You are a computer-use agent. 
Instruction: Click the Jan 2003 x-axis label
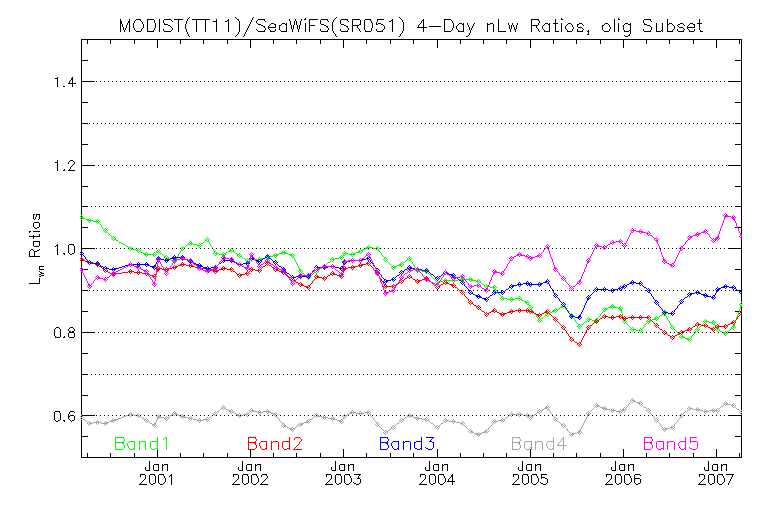(x=343, y=473)
